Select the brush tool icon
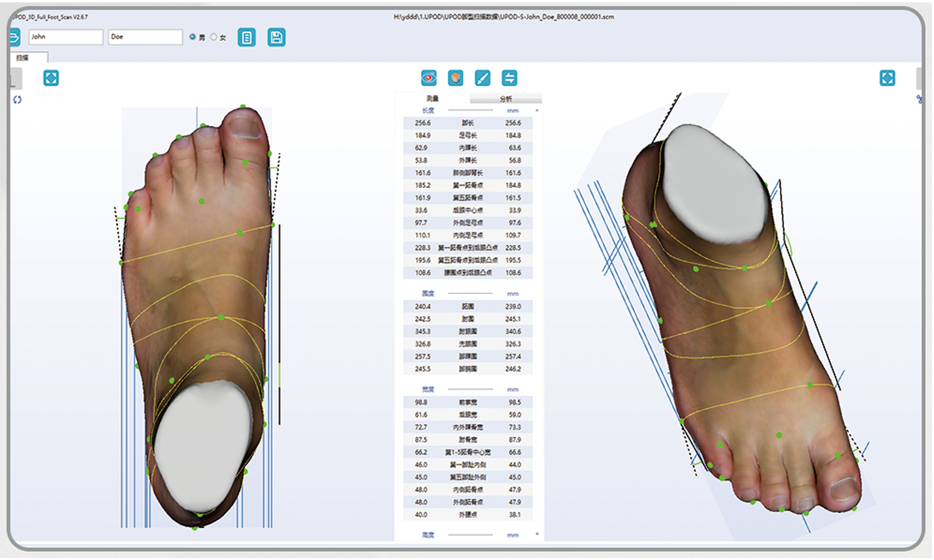 pyautogui.click(x=482, y=78)
